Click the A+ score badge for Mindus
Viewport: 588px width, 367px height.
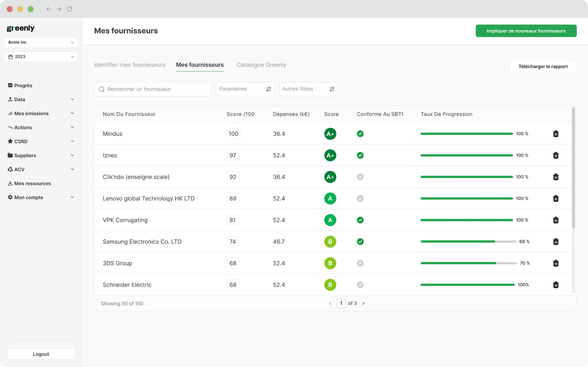point(330,134)
